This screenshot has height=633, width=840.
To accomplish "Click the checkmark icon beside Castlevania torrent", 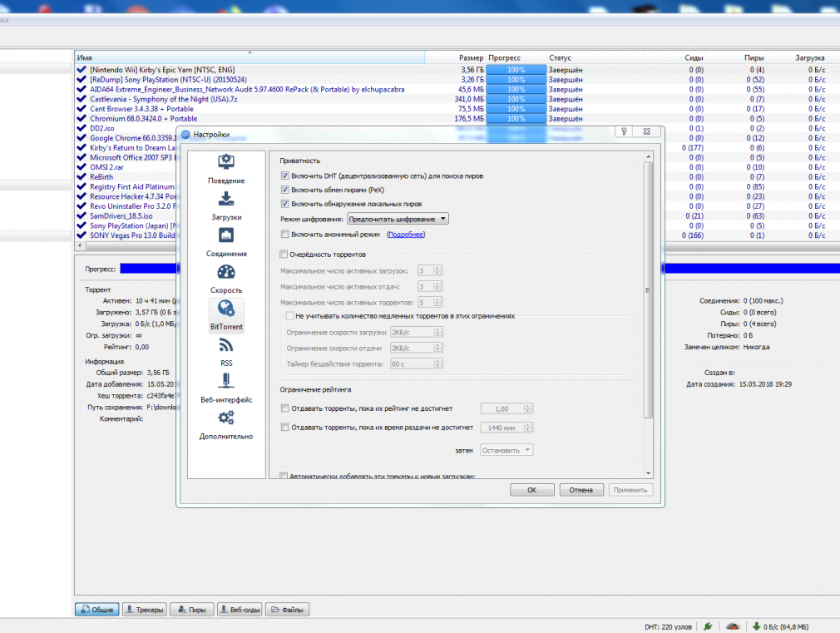I will [82, 99].
